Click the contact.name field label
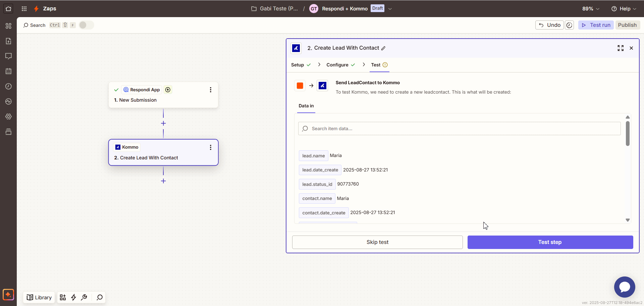The width and height of the screenshot is (644, 306). point(317,199)
